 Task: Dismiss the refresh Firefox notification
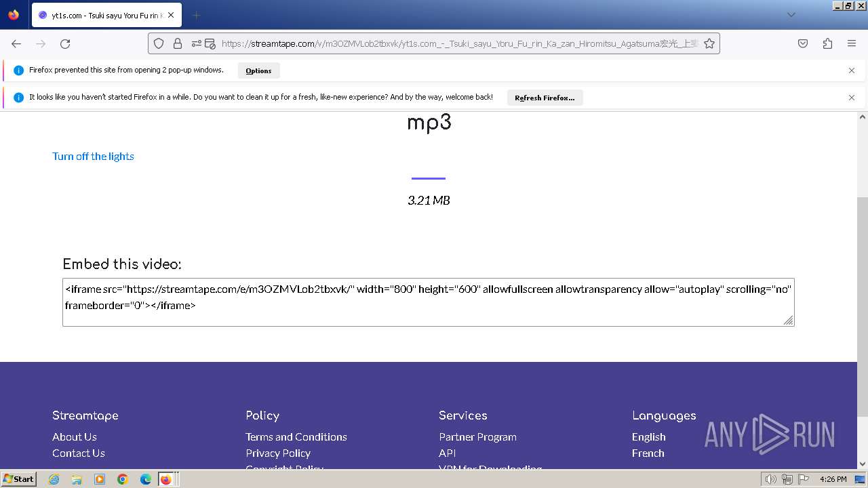pos(852,98)
